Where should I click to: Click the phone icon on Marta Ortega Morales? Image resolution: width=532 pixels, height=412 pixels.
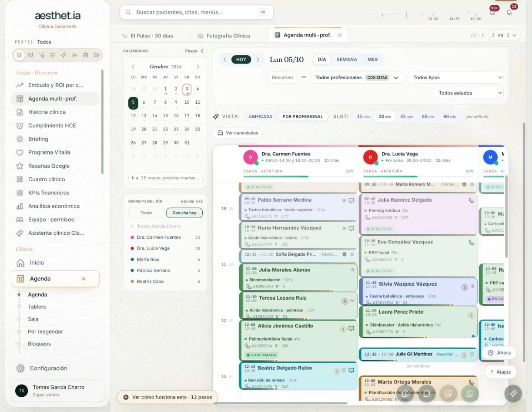tap(471, 382)
